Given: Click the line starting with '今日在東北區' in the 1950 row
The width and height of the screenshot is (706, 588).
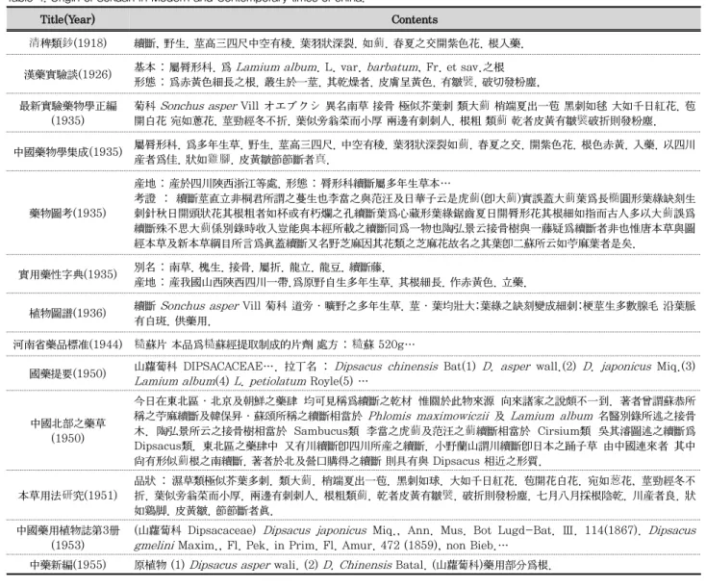Looking at the screenshot, I should (415, 400).
